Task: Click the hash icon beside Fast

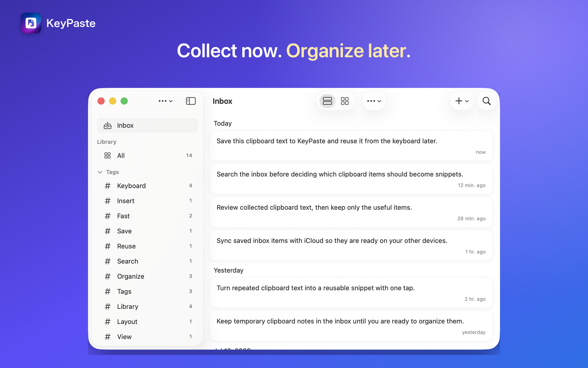Action: [107, 216]
